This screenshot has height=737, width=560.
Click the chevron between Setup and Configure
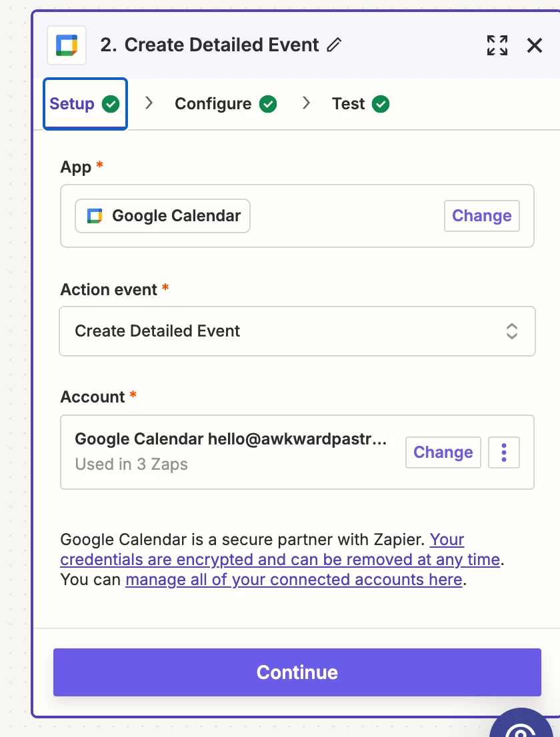pos(149,103)
